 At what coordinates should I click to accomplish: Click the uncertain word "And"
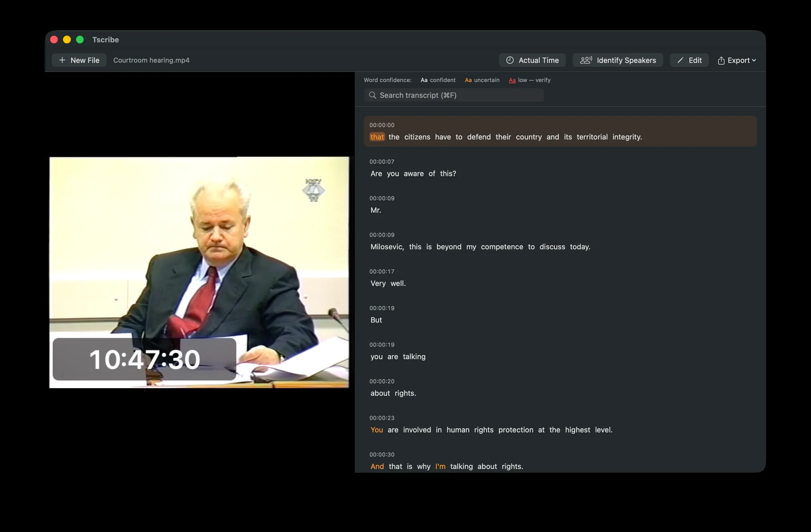coord(377,466)
